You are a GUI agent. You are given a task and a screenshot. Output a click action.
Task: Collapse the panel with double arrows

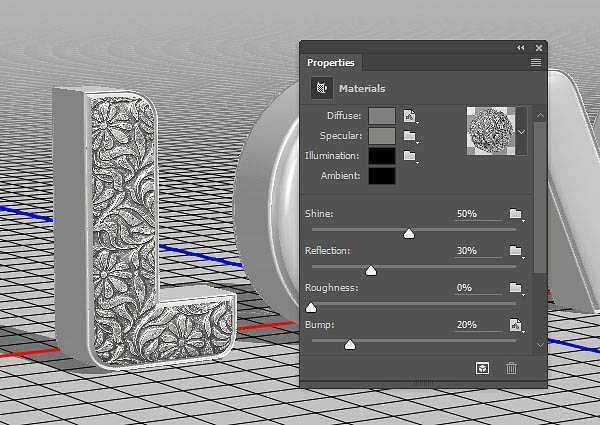[520, 47]
